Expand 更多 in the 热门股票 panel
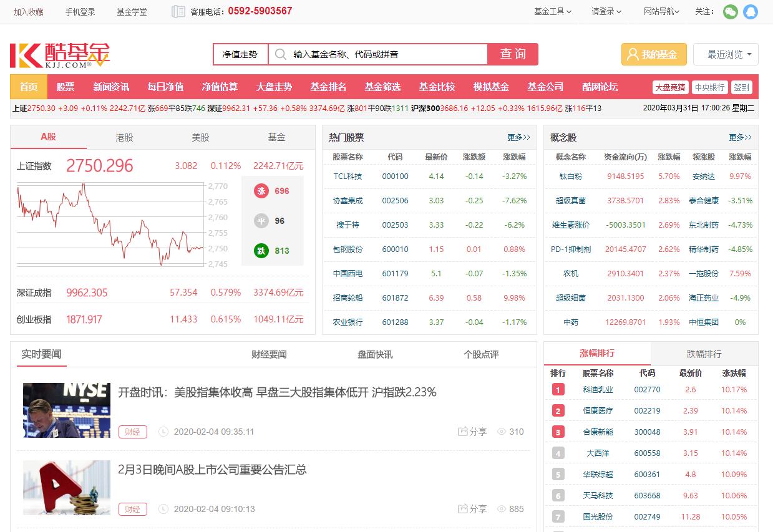Screen dimensions: 773x532 point(518,137)
